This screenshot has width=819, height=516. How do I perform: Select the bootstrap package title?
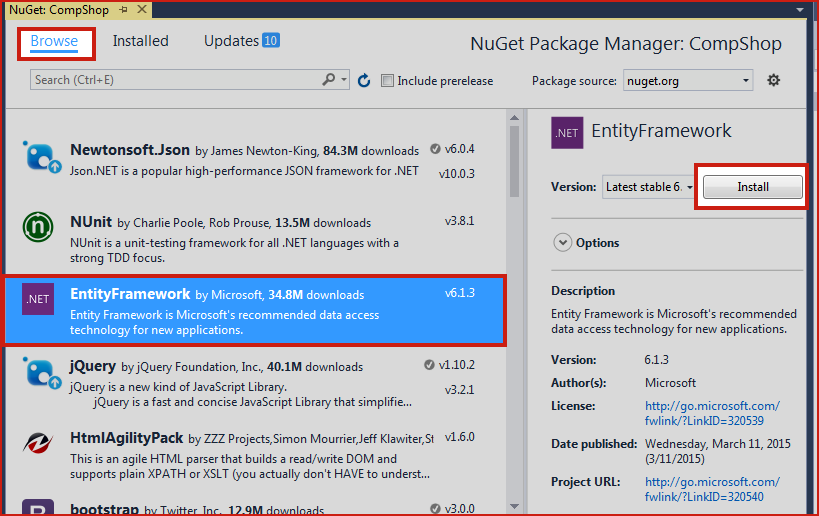(x=104, y=509)
